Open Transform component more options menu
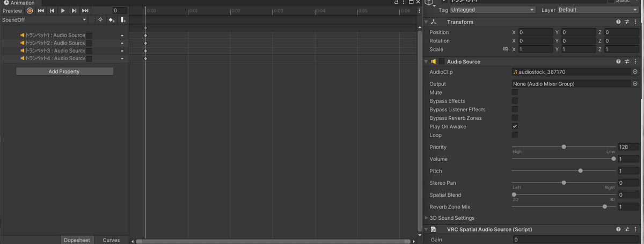This screenshot has width=644, height=244. coord(635,22)
